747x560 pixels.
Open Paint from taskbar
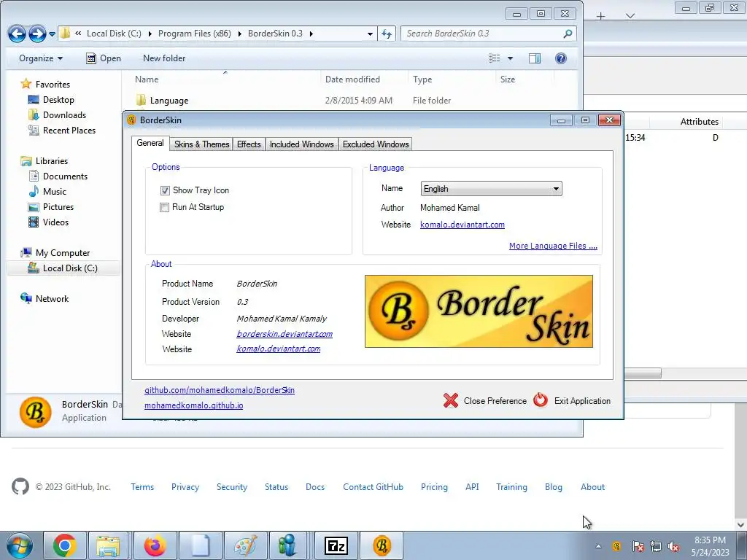tap(245, 545)
